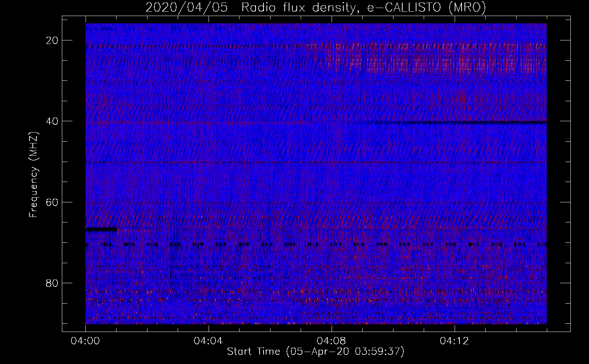The height and width of the screenshot is (364, 589).
Task: Click the short black bar near 67 MHz
Action: (101, 229)
